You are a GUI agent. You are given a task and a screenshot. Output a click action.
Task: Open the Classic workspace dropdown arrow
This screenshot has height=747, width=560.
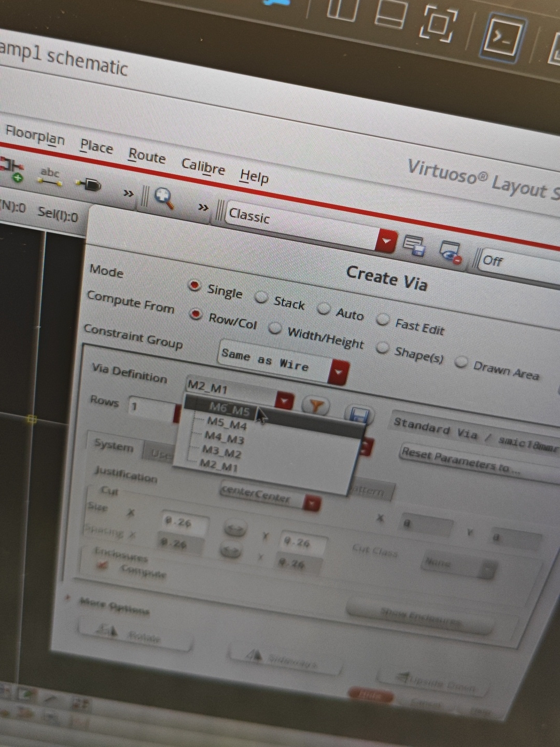(386, 241)
